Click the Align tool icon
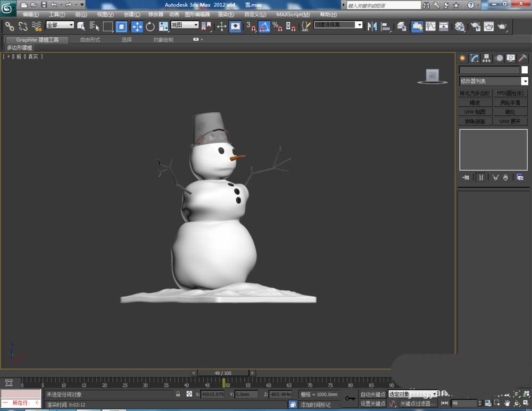 click(x=385, y=27)
